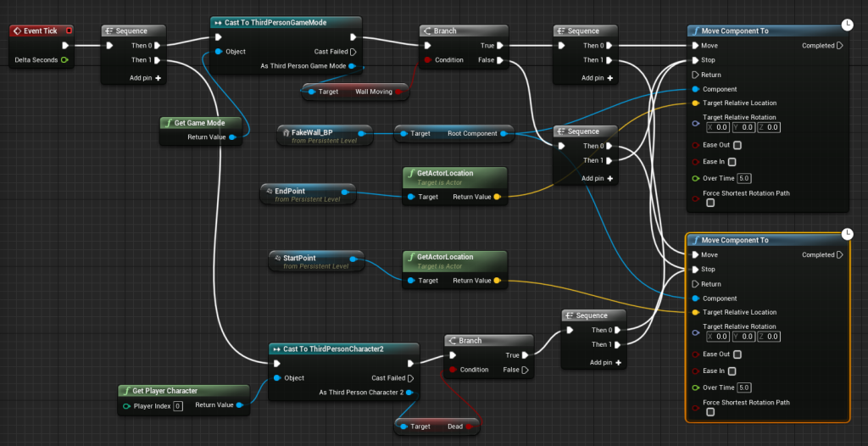Screen dimensions: 868x446
Task: Click the Over Time field on upper Move Component To
Action: [x=744, y=178]
